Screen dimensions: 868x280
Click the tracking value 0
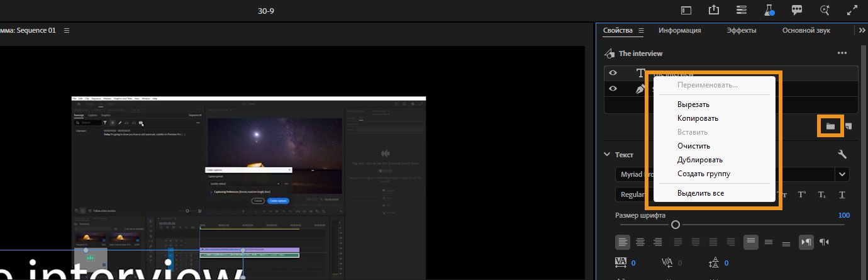[x=633, y=263]
